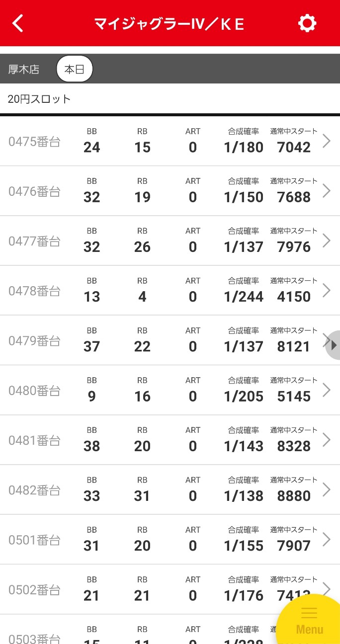
Task: Expand details chevron for 0476番台
Action: 327,191
